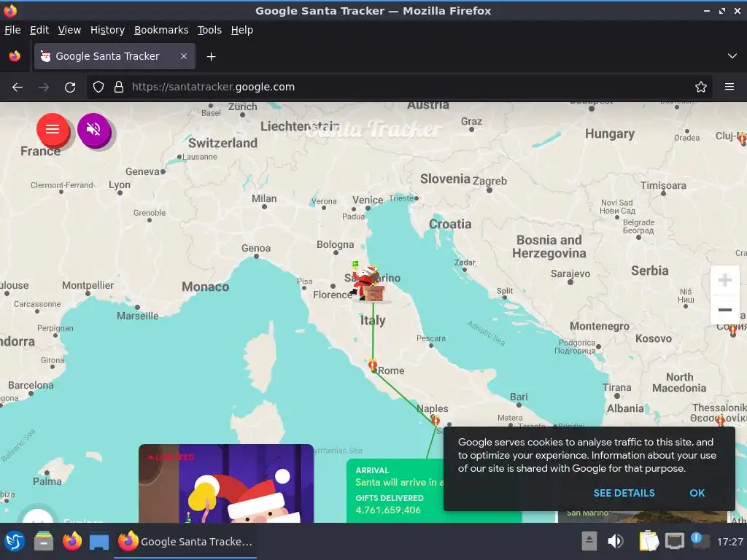Zoom in the map with plus button

724,280
